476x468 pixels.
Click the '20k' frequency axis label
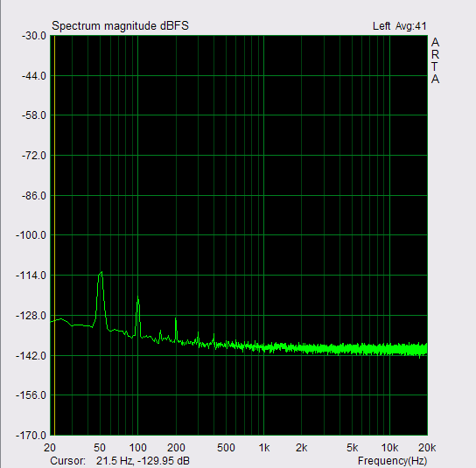427,448
